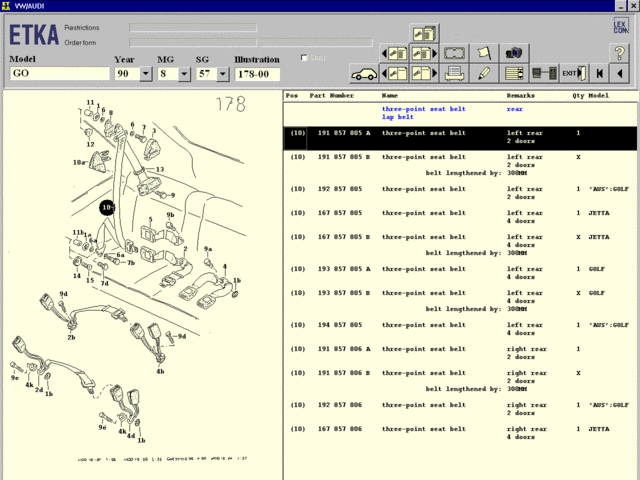Click the Illustration field 178-00
Screen dimensions: 640x480
(x=257, y=74)
